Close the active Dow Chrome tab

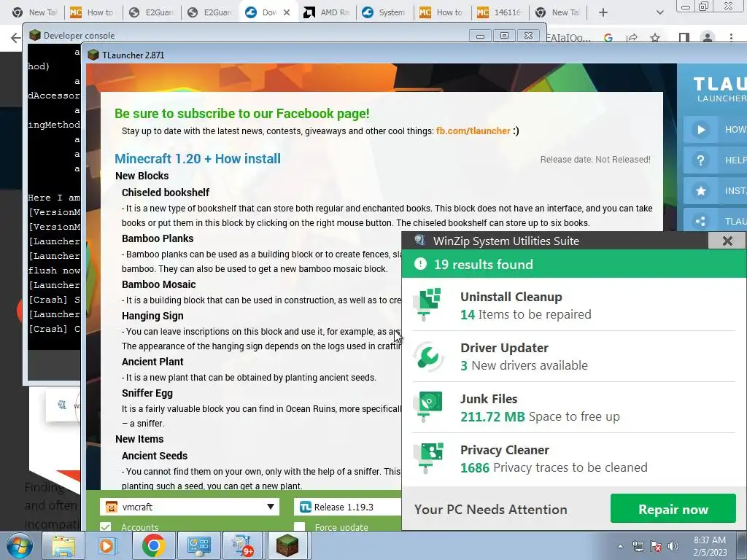(x=286, y=12)
